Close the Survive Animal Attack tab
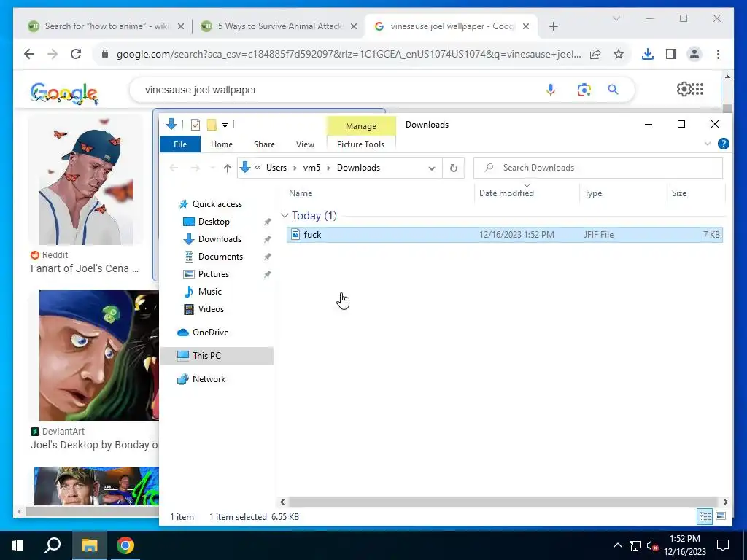The width and height of the screenshot is (747, 560). [354, 26]
